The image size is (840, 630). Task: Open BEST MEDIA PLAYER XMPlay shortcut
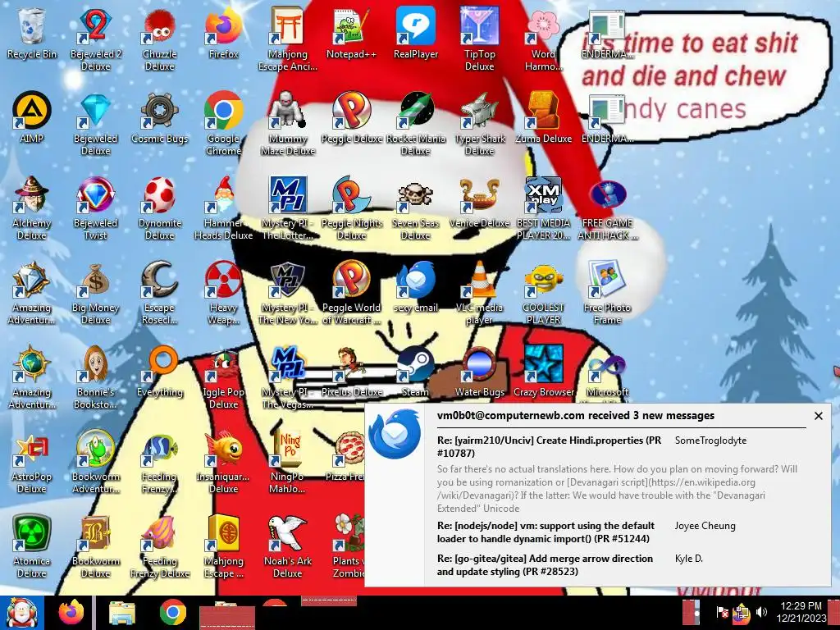(x=543, y=208)
